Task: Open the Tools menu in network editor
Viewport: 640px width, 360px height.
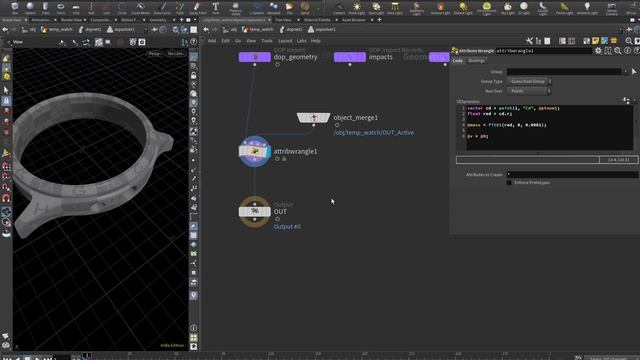Action: 267,41
